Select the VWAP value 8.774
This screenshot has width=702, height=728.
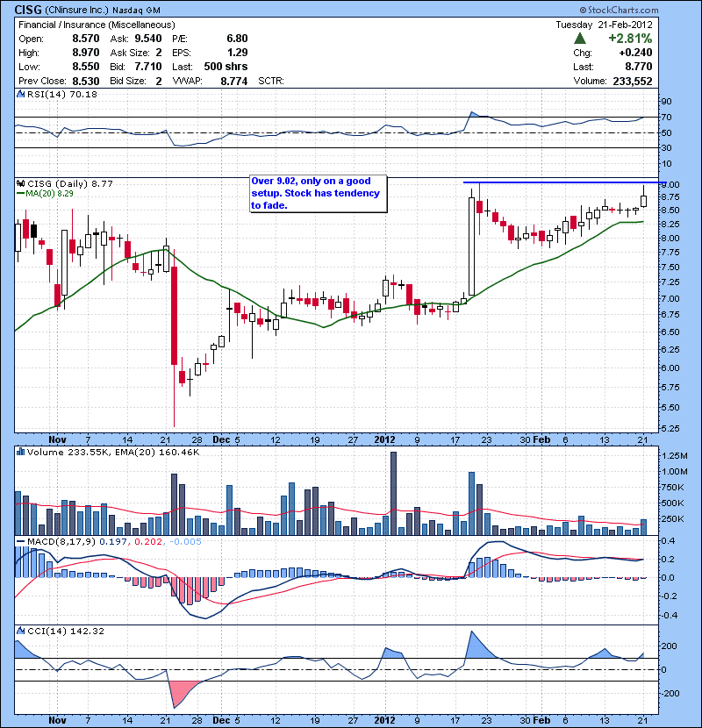click(233, 81)
